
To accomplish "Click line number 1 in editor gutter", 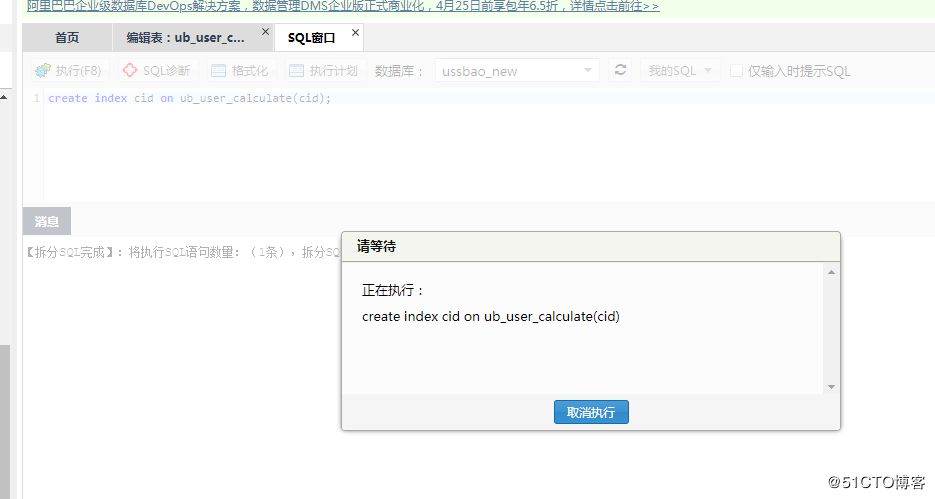I will pyautogui.click(x=36, y=98).
